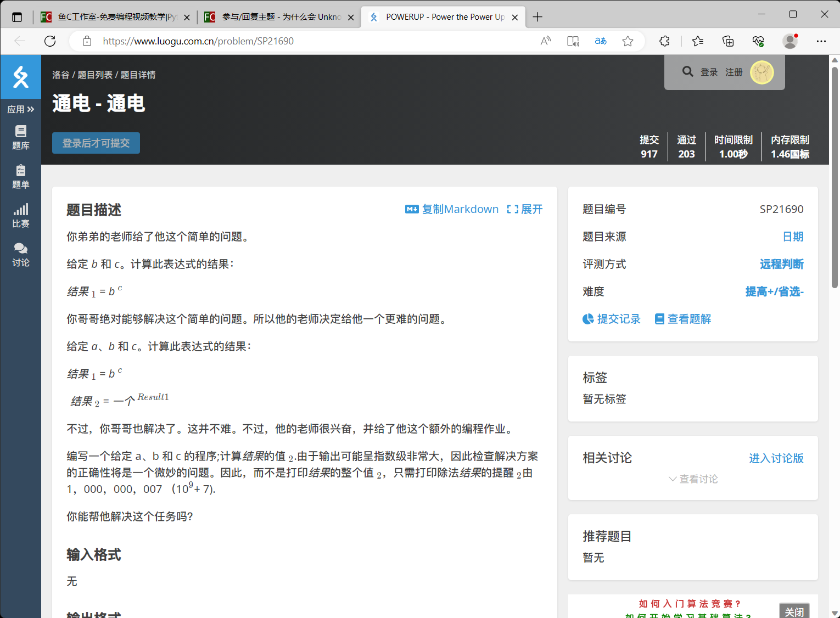The width and height of the screenshot is (840, 618).
Task: Click the site info lock icon
Action: tap(87, 41)
